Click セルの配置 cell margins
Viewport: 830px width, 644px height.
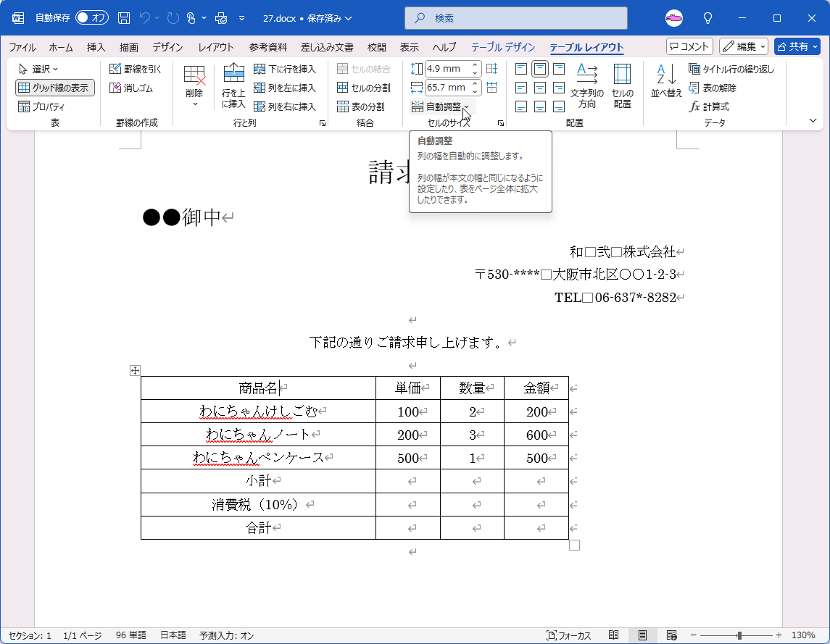623,85
